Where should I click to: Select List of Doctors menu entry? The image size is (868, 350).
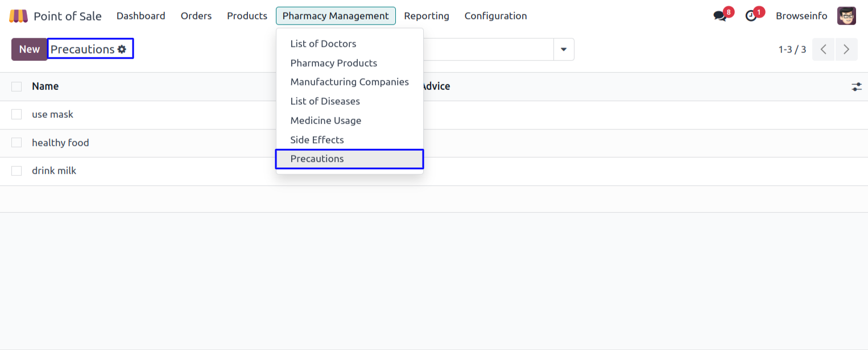point(323,44)
